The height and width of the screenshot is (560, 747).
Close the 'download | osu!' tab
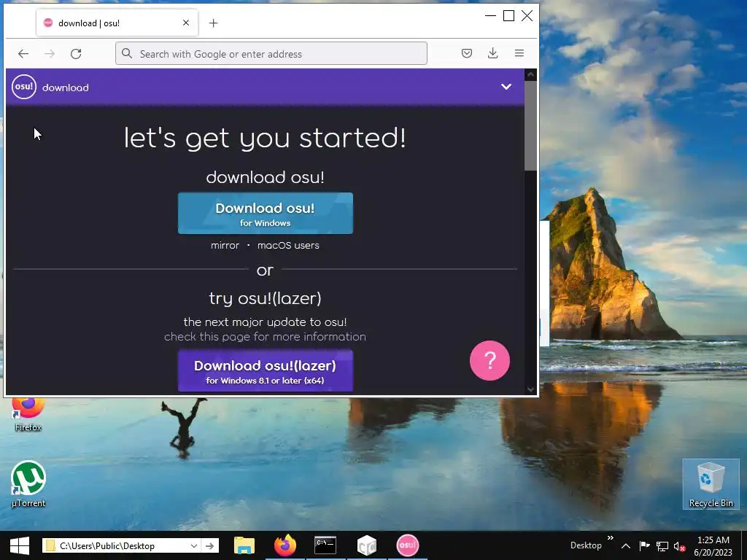tap(186, 23)
